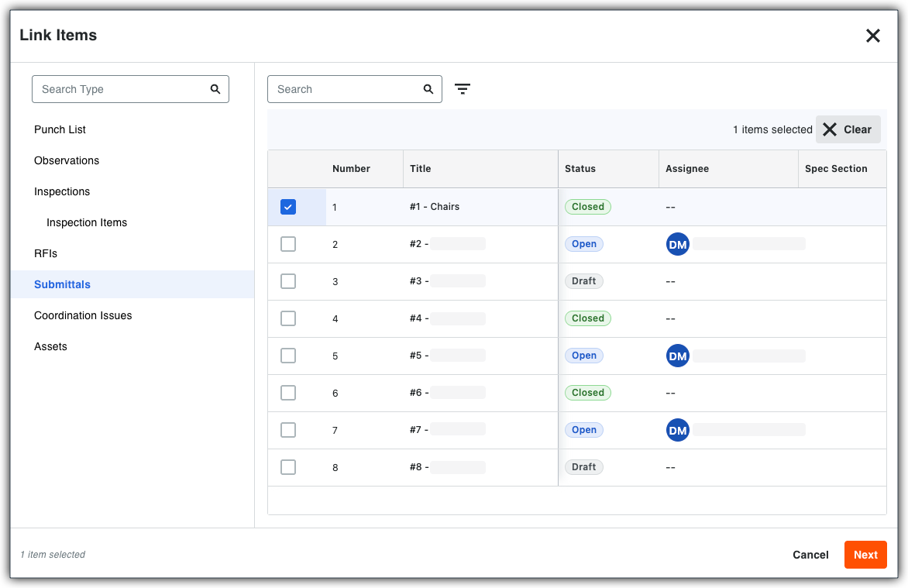Click the orange Next button
Viewport: 908px width, 588px height.
pos(865,555)
